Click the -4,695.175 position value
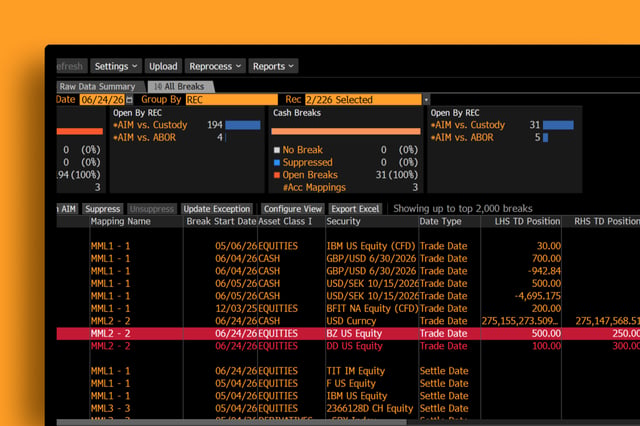Screen dimensions: 640x426 [538, 296]
